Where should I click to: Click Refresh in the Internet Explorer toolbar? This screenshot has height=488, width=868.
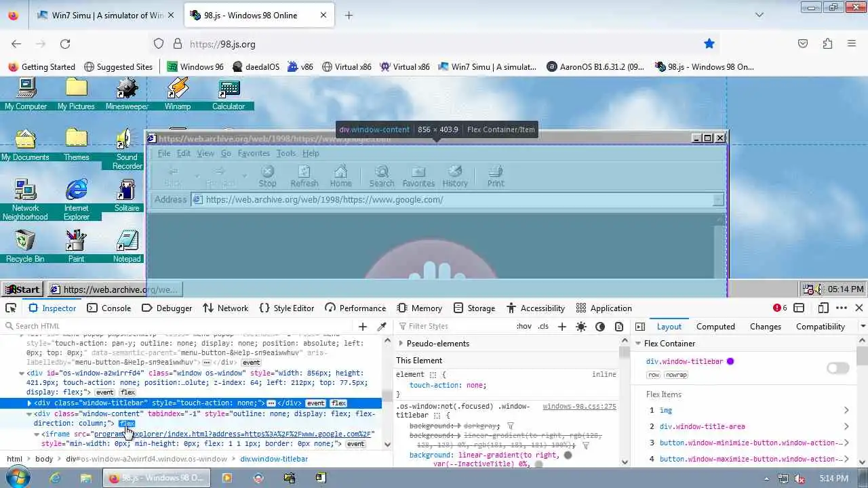coord(304,176)
